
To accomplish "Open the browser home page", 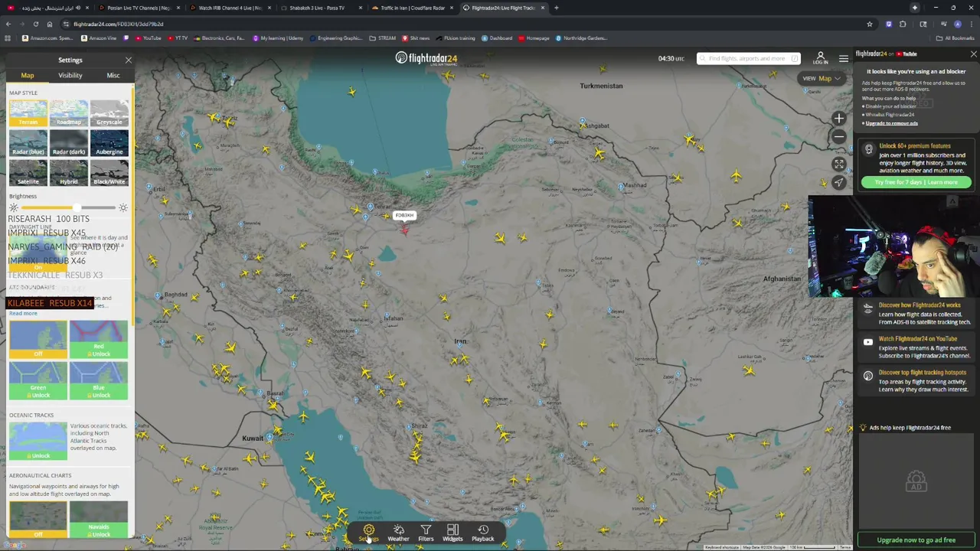I will pyautogui.click(x=49, y=24).
